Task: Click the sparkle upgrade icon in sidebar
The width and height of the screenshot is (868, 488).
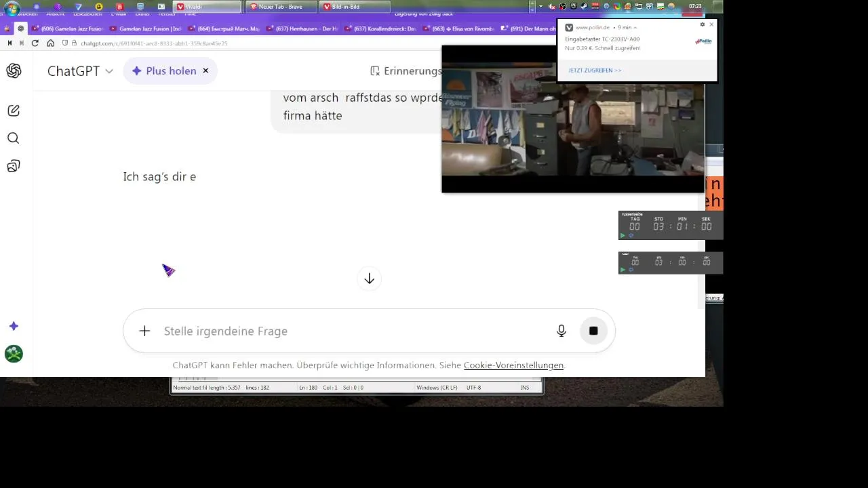Action: click(x=14, y=326)
